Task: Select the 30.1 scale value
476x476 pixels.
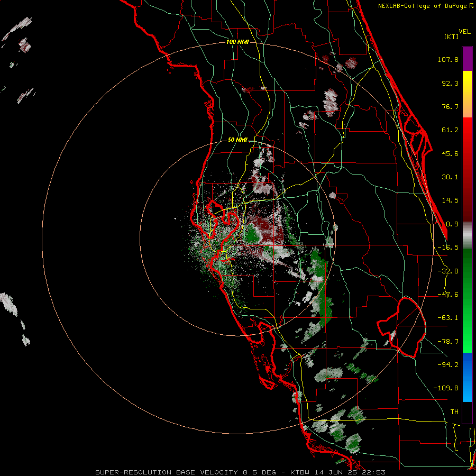Action: pos(450,177)
